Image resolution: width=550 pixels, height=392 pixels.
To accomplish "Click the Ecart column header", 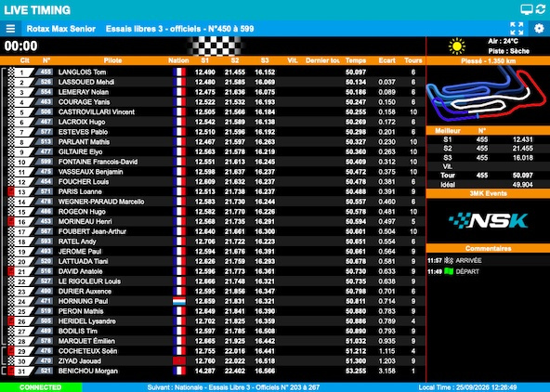I will pos(386,60).
